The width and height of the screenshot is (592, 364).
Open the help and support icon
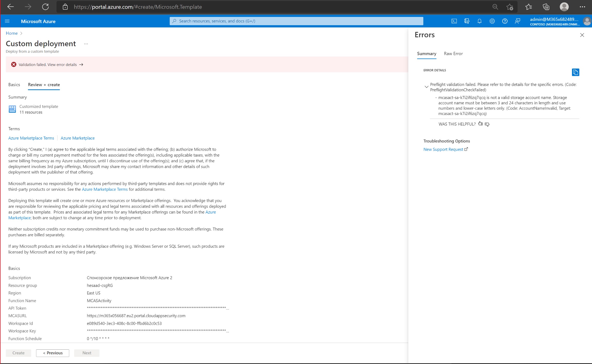pos(505,21)
